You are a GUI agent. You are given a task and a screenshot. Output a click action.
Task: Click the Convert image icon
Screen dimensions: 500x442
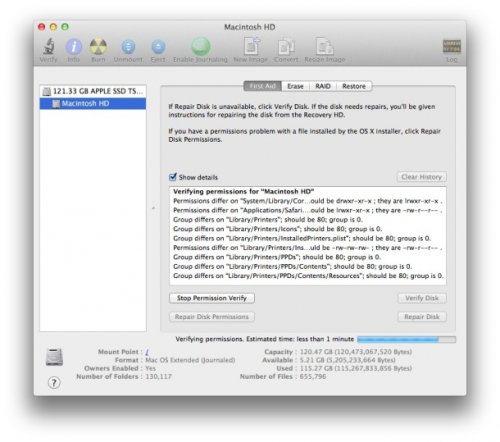click(286, 47)
